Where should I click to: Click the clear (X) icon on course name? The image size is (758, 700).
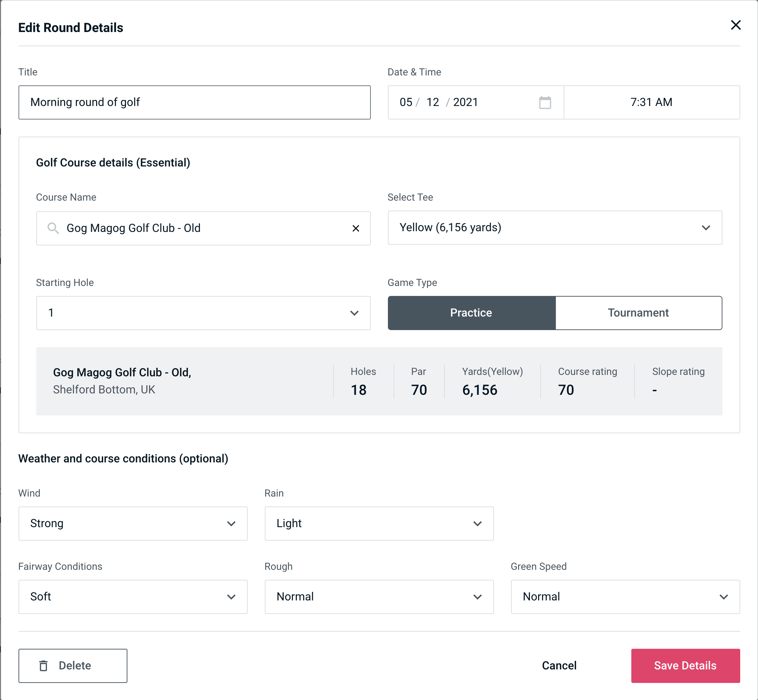coord(356,228)
